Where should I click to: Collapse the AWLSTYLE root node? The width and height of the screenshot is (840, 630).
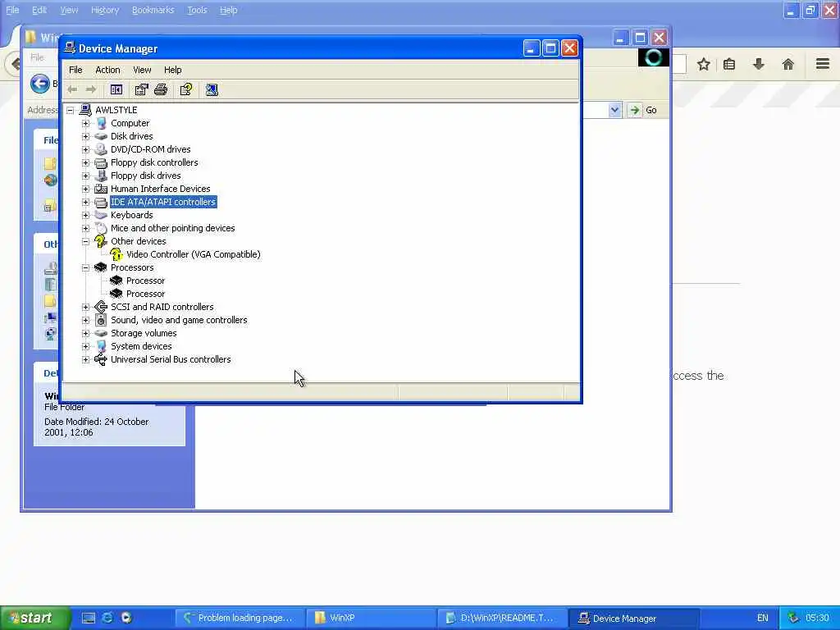71,110
